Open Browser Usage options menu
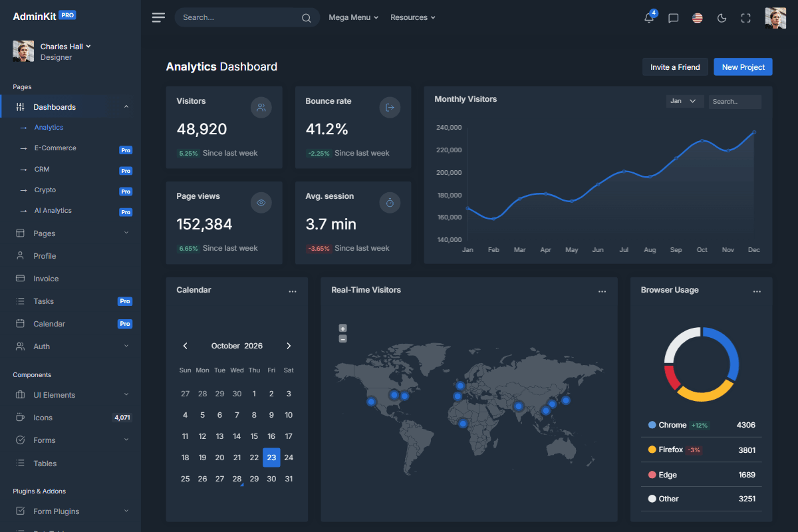Viewport: 798px width, 532px height. pyautogui.click(x=757, y=292)
